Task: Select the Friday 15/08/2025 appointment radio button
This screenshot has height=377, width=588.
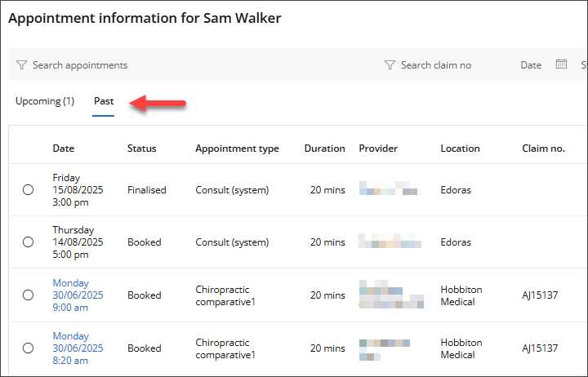Action: (x=29, y=190)
